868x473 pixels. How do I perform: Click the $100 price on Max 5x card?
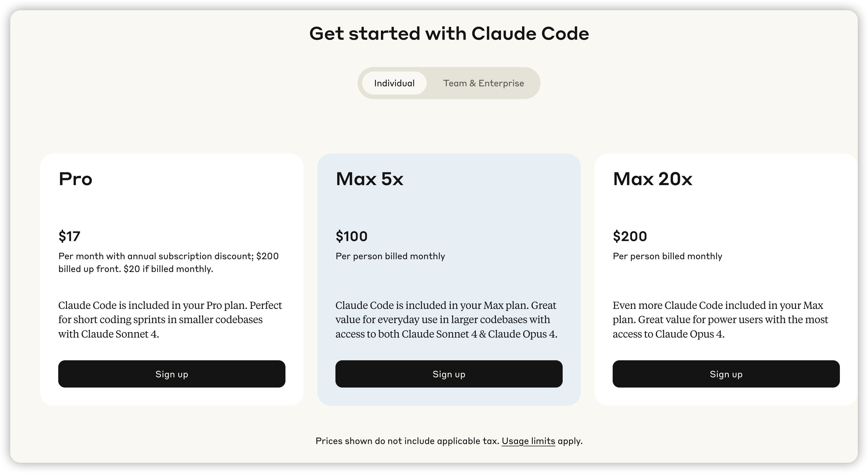tap(351, 236)
